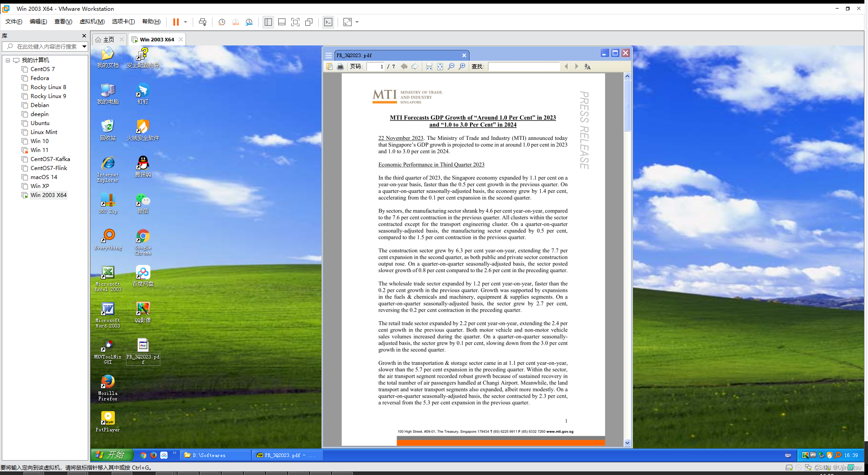868x475 pixels.
Task: Open the Google Chrome desktop icon
Action: point(143,242)
